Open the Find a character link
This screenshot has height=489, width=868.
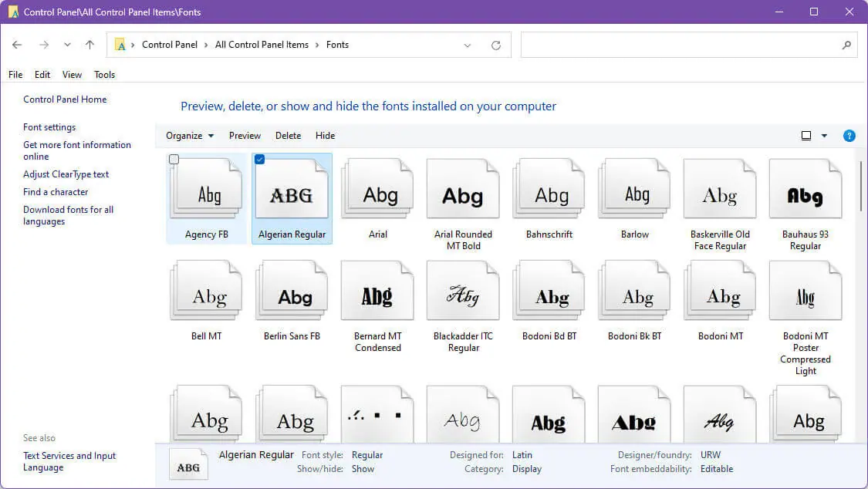pyautogui.click(x=56, y=192)
